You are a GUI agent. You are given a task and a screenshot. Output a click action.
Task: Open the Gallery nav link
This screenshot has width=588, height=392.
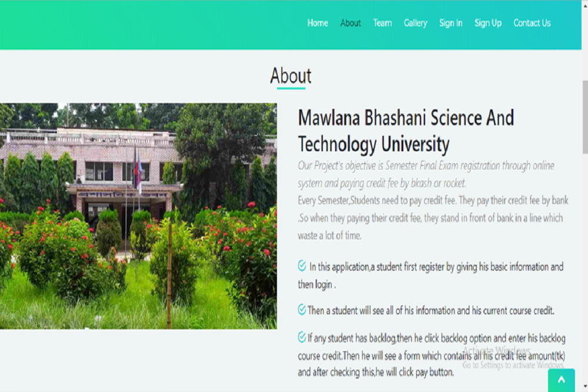[x=415, y=23]
